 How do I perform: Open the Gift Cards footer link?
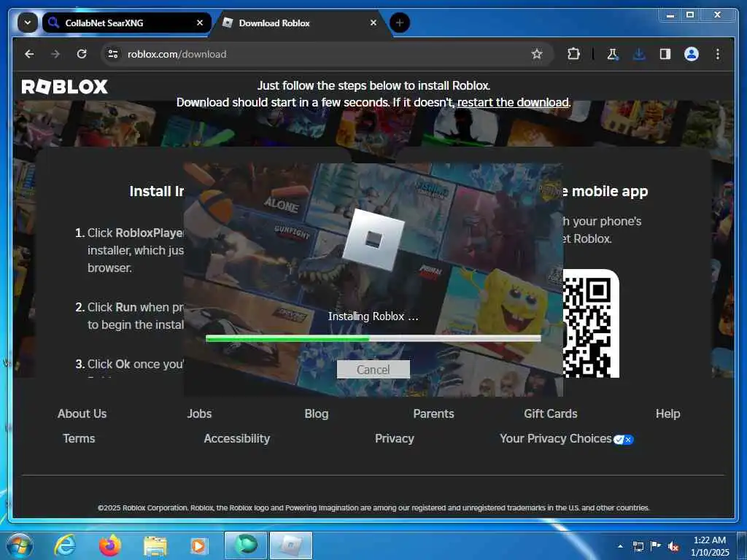click(x=551, y=413)
